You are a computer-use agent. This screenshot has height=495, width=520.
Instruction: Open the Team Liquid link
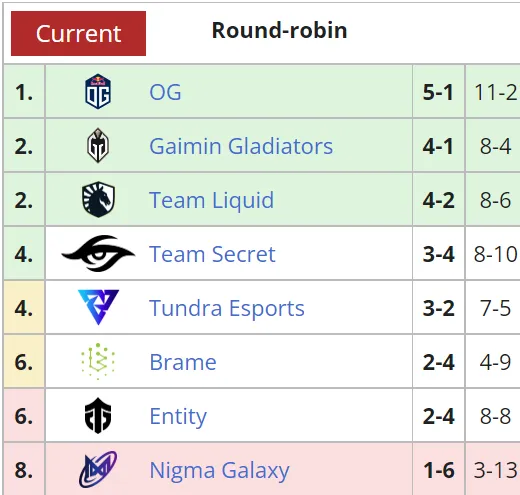(212, 201)
